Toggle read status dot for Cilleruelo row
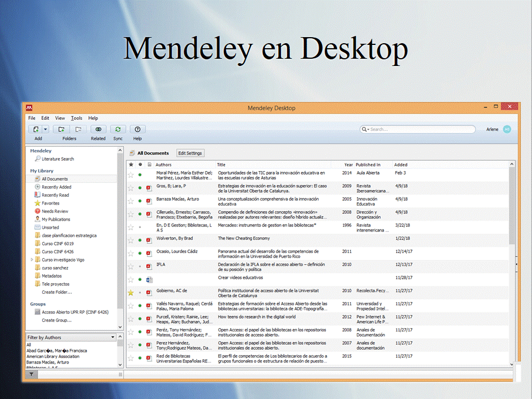Screen dimensions: 532x399 140,214
